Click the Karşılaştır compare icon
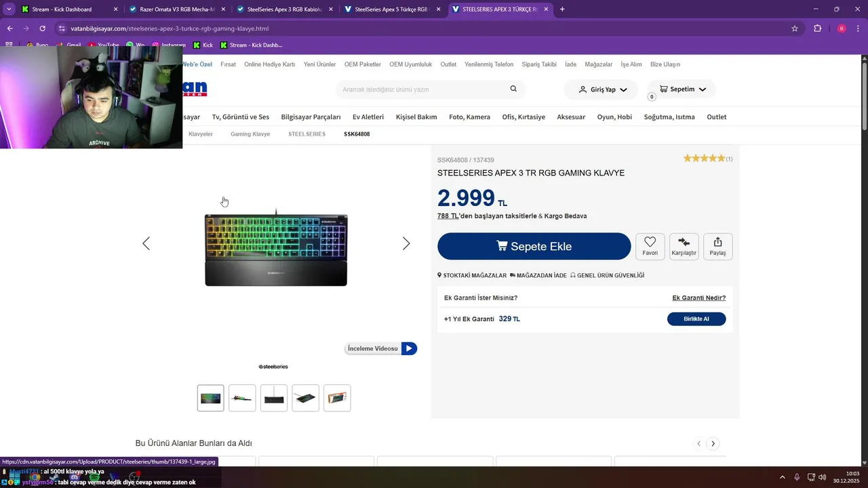 point(684,246)
